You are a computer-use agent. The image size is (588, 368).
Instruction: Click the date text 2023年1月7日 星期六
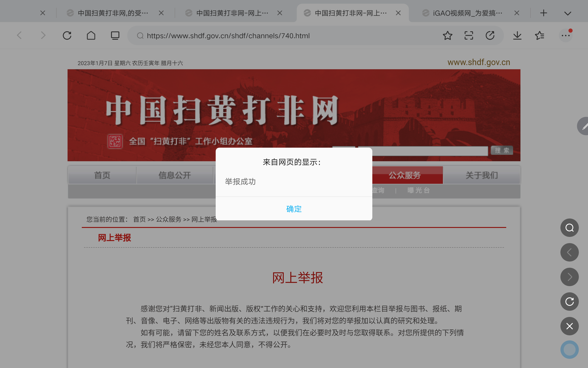(x=104, y=63)
